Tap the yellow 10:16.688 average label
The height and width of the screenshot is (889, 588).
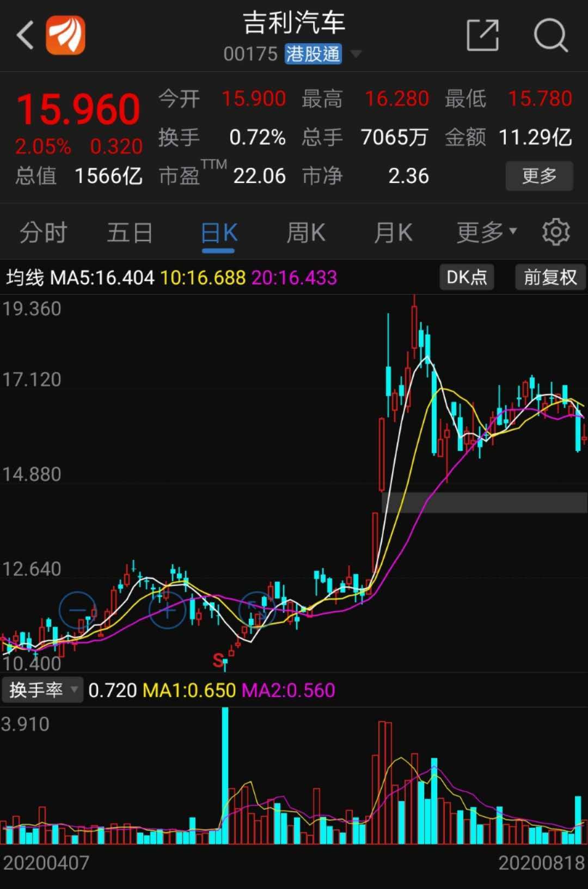(x=203, y=278)
